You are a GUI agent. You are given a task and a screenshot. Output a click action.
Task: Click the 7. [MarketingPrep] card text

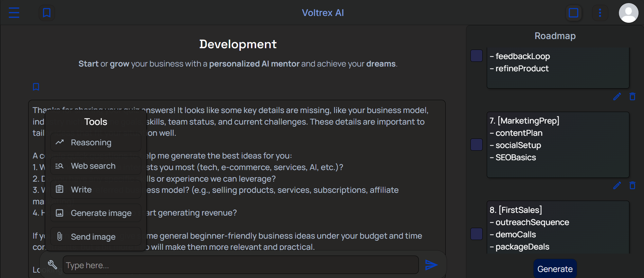point(524,121)
